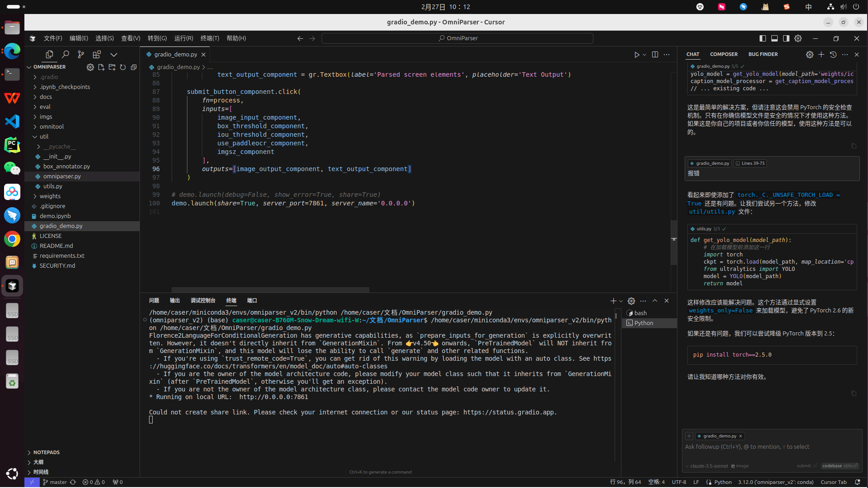The height and width of the screenshot is (488, 868).
Task: Show previous chats history icon
Action: click(833, 55)
